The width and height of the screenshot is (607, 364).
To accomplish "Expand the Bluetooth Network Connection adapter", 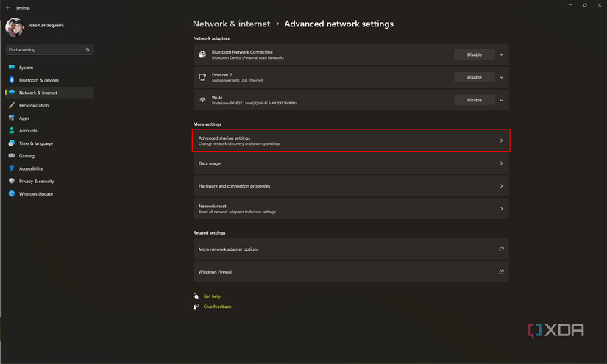I will coord(501,54).
